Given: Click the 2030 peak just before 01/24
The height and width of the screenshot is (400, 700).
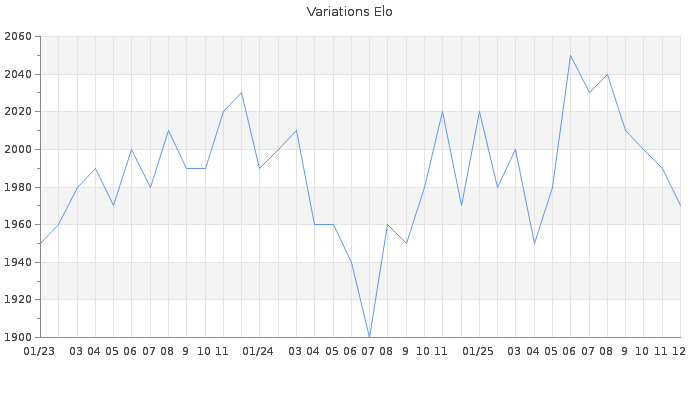Looking at the screenshot, I should 241,93.
